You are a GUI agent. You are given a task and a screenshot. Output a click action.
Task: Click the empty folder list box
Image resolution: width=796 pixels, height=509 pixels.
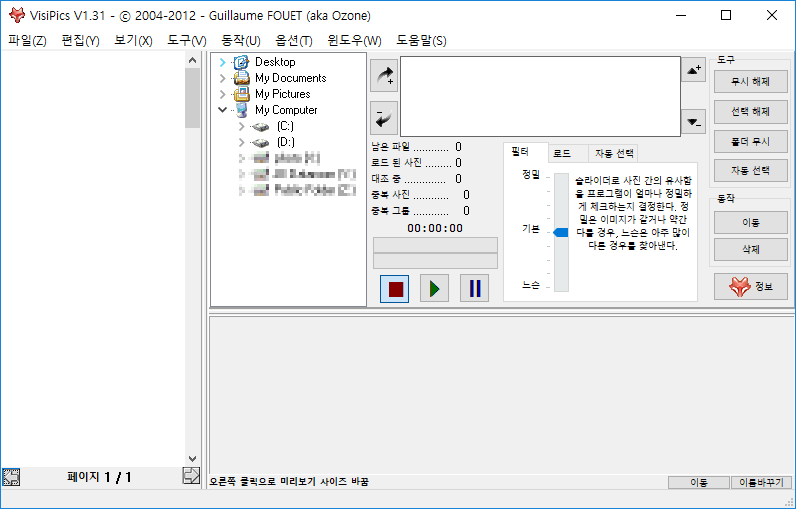[540, 96]
